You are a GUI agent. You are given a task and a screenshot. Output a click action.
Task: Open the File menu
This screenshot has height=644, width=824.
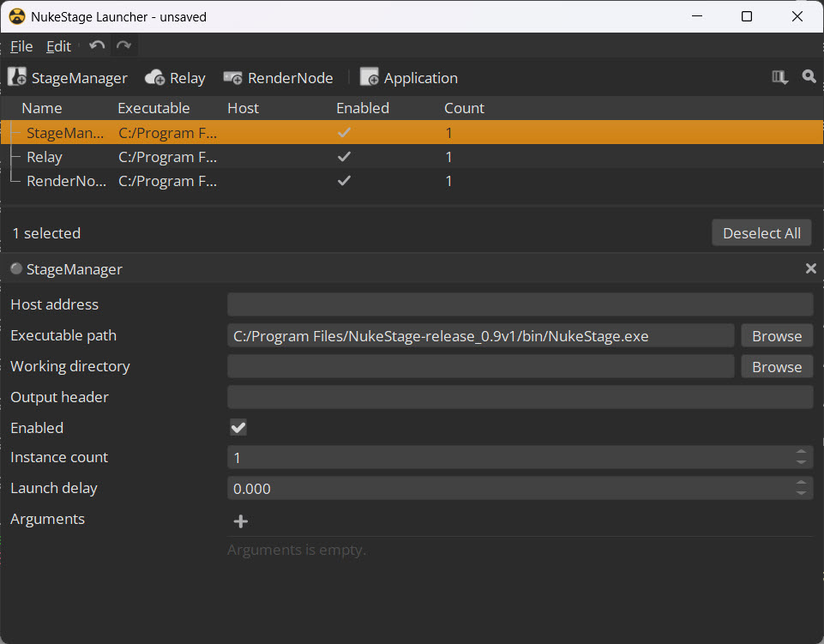point(21,46)
